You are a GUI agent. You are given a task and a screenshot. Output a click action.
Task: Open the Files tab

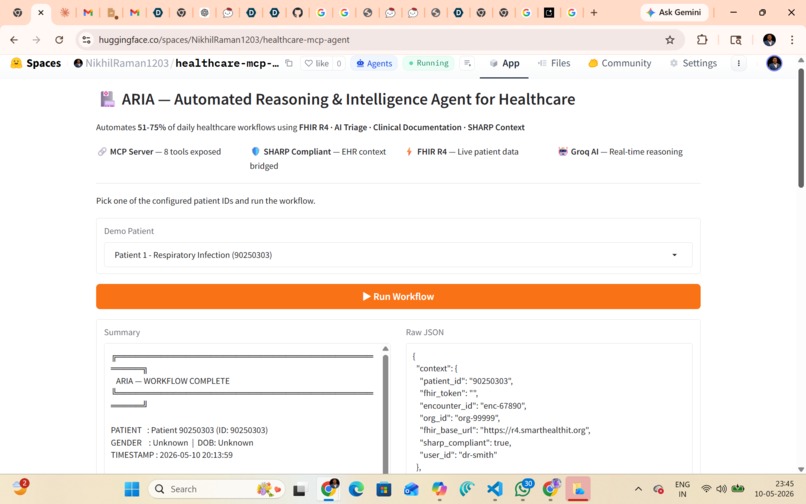(554, 63)
